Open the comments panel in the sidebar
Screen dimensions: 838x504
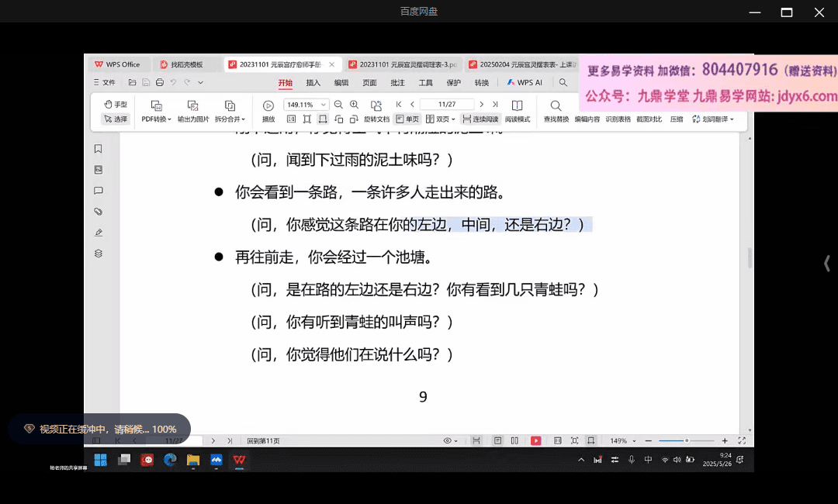pos(99,191)
